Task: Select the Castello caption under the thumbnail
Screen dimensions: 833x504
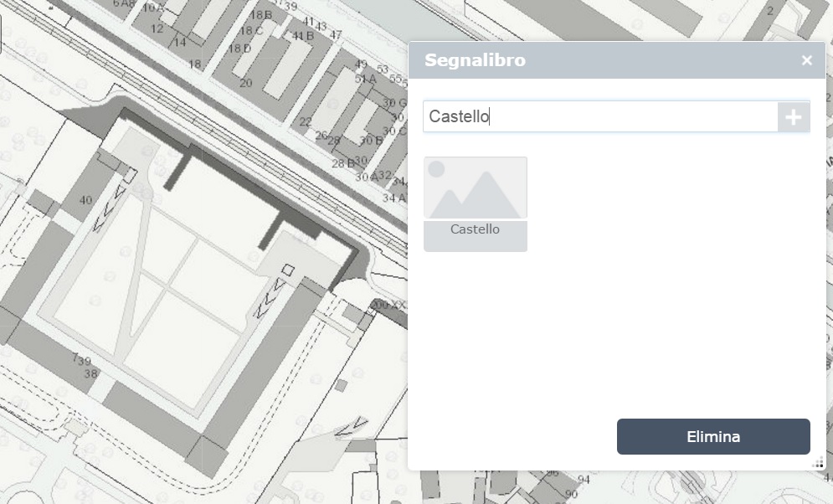Action: [475, 229]
